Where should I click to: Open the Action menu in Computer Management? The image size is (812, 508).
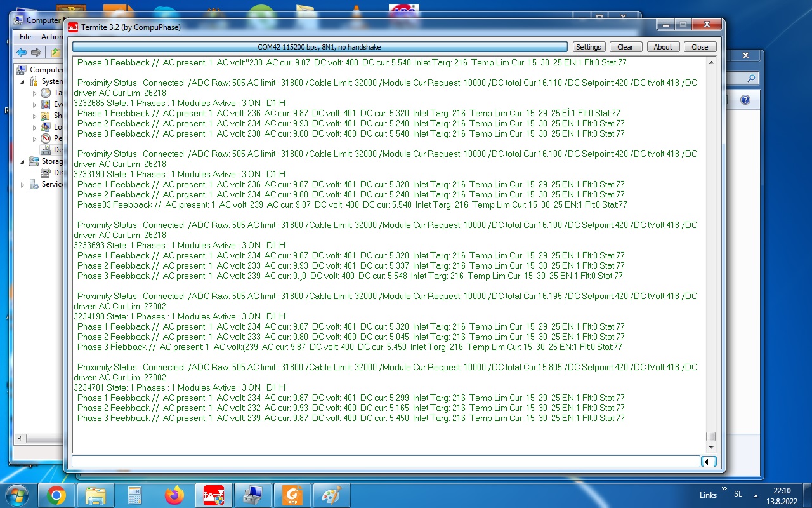pyautogui.click(x=52, y=37)
